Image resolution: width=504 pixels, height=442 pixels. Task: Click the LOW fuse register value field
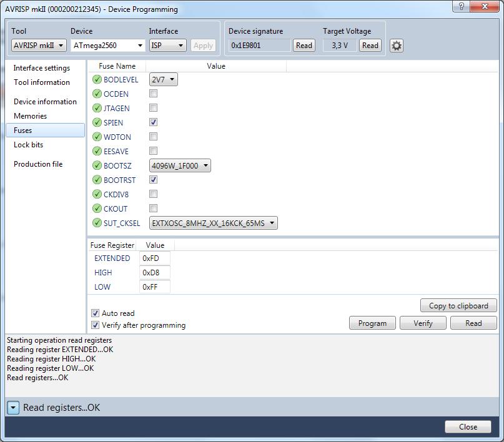(x=155, y=287)
